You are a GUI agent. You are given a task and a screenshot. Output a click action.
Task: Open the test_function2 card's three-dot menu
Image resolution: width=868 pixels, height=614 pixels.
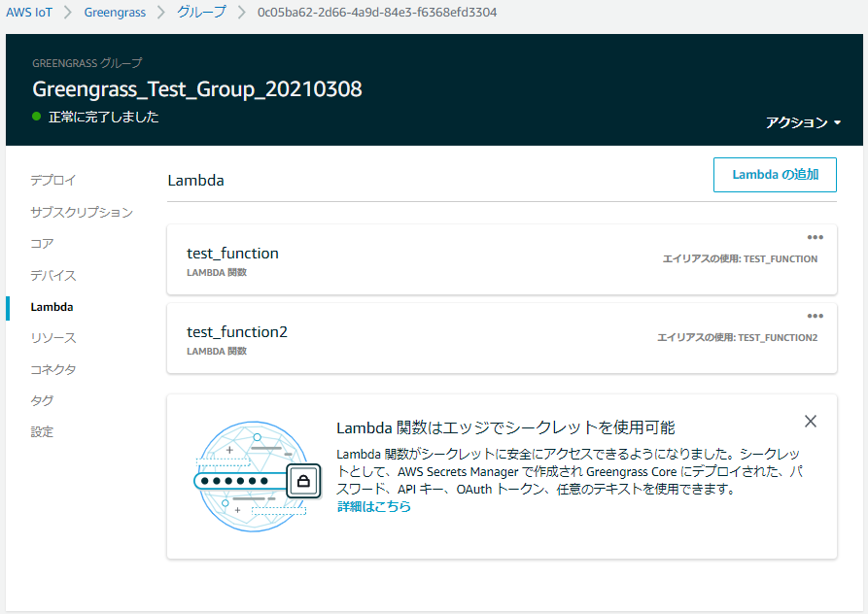pyautogui.click(x=815, y=316)
